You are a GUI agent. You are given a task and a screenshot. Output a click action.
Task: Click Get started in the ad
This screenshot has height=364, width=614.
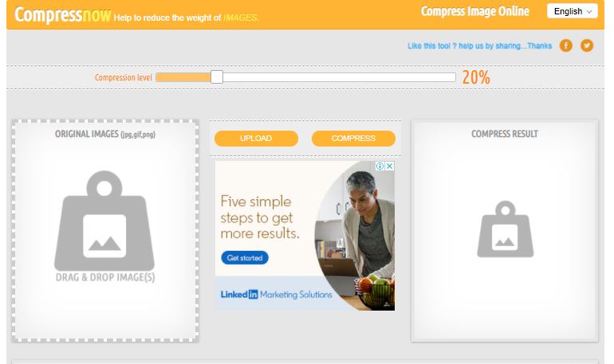pyautogui.click(x=245, y=257)
